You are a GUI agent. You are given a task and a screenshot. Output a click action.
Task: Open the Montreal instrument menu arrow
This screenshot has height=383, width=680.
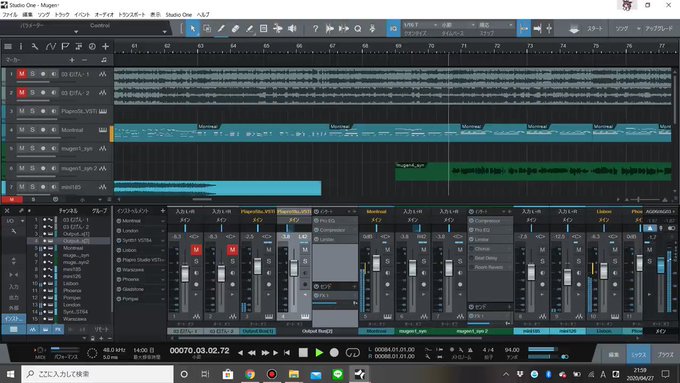pos(163,221)
